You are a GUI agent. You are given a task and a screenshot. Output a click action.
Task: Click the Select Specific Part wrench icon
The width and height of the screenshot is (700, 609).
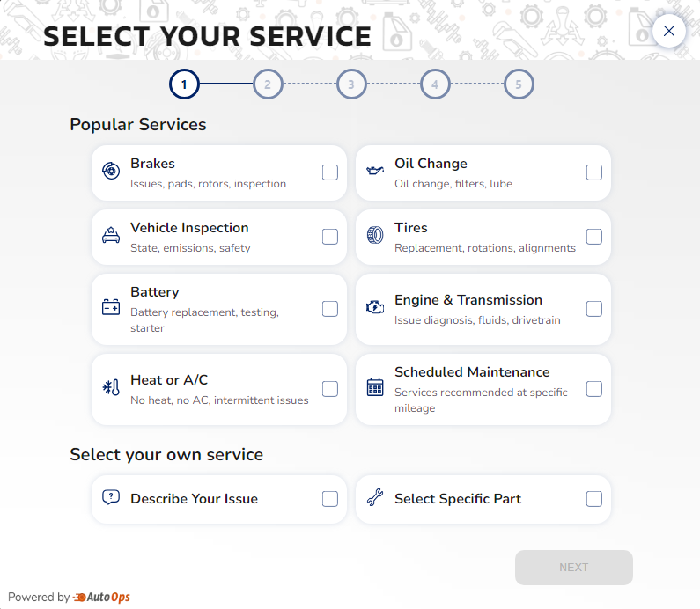point(375,498)
